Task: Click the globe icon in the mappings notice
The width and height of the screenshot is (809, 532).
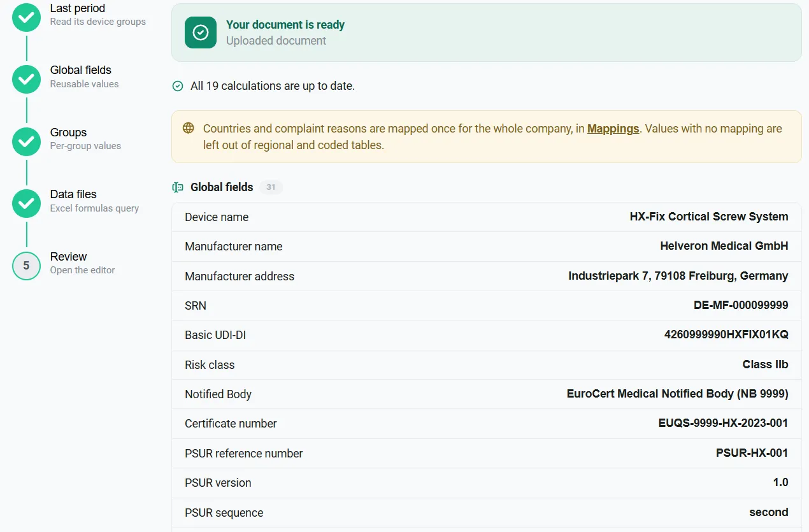Action: click(x=189, y=128)
